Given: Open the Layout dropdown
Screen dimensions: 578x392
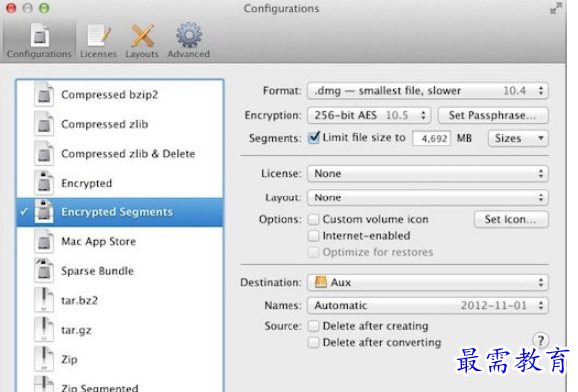Looking at the screenshot, I should click(428, 197).
